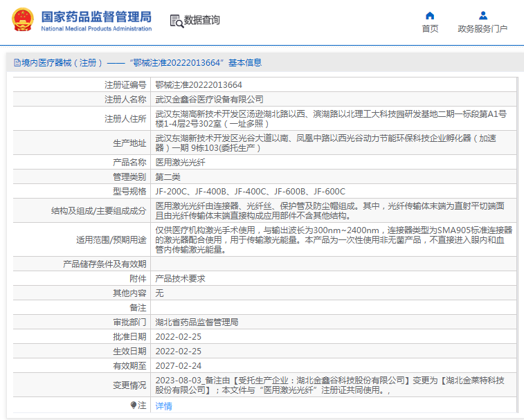Click model list JF-200C、JF-400B value
The width and height of the screenshot is (524, 420).
tap(251, 192)
